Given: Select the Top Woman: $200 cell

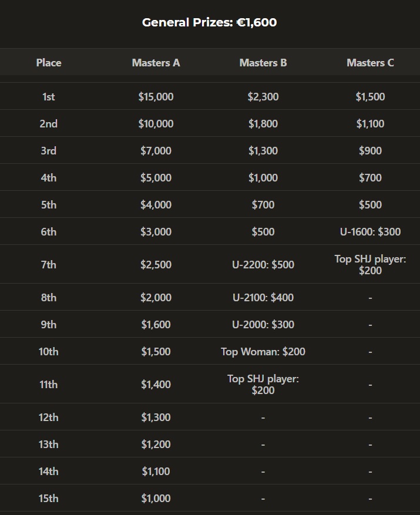Looking at the screenshot, I should (263, 351).
